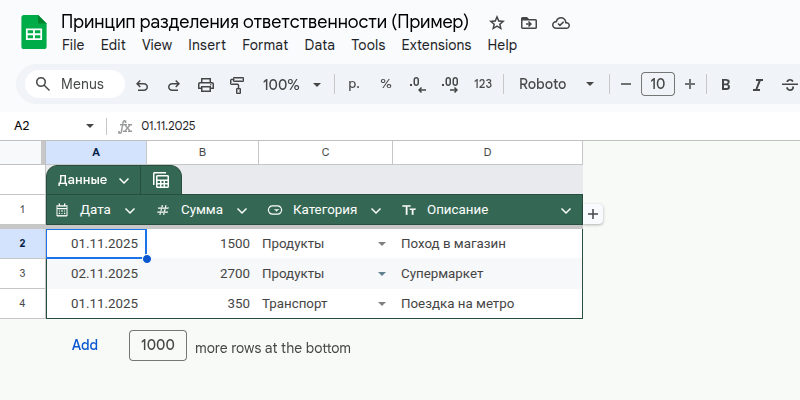
Task: Increase decimal places
Action: 450,84
